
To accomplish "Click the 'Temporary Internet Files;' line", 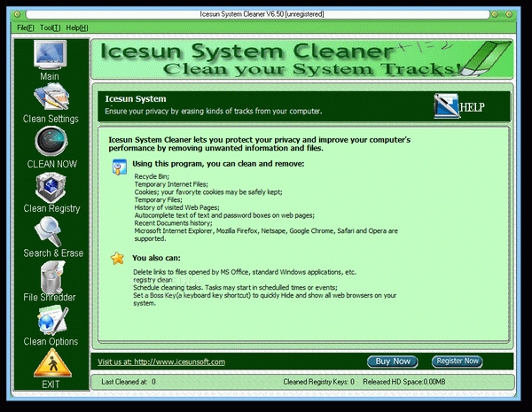I will 171,184.
